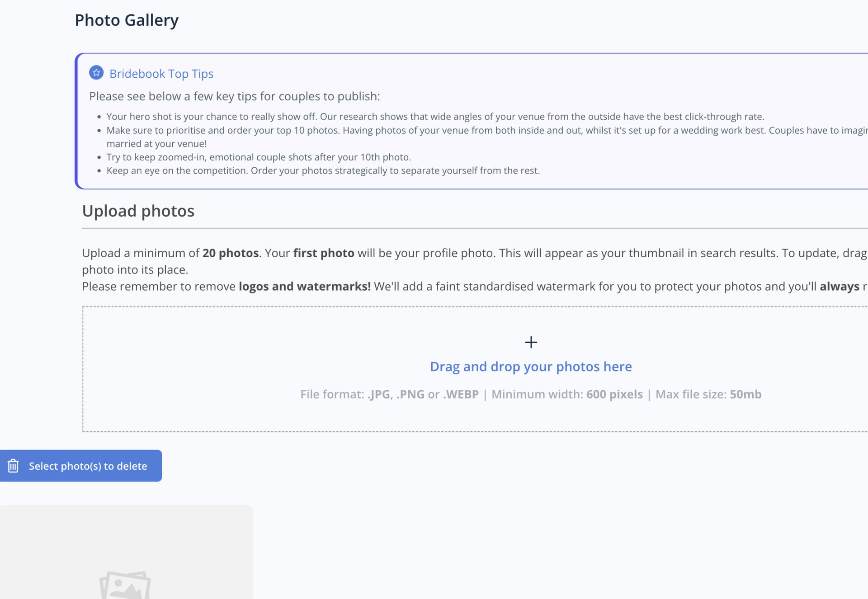Screen dimensions: 868x599
Task: Click the trash can icon
Action: 13,466
